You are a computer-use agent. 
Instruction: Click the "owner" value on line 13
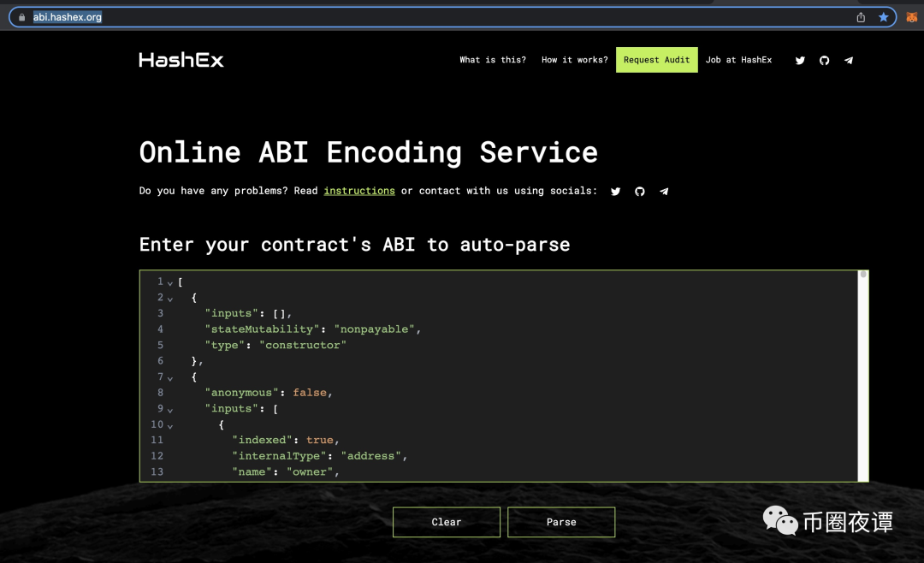click(x=310, y=471)
